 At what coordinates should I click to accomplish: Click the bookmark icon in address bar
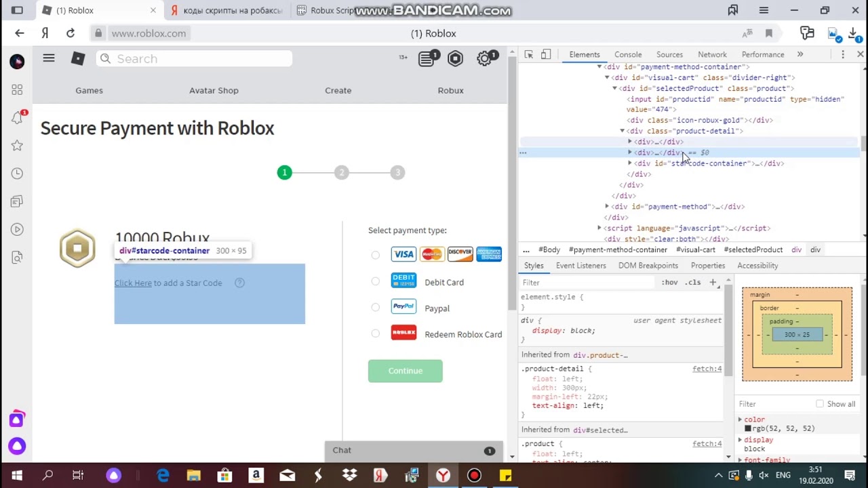pyautogui.click(x=769, y=33)
